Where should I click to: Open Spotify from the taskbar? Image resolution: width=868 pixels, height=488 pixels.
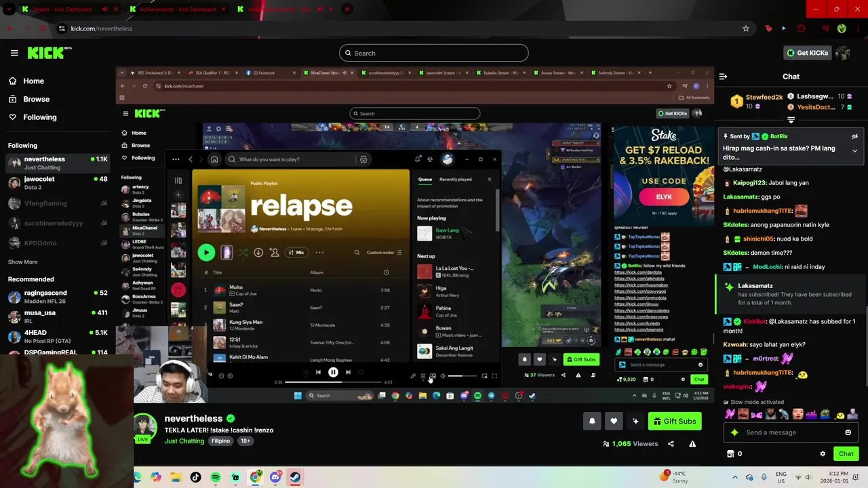pos(216,477)
